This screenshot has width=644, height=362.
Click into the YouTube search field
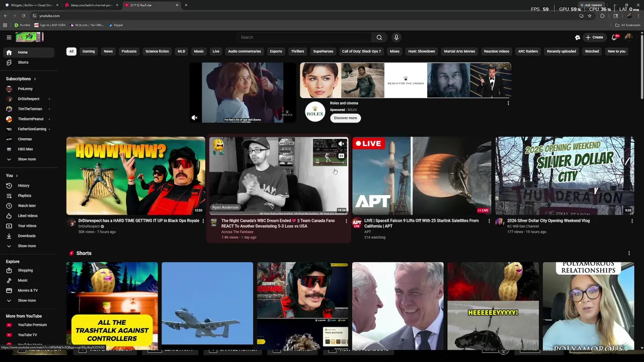[x=304, y=37]
